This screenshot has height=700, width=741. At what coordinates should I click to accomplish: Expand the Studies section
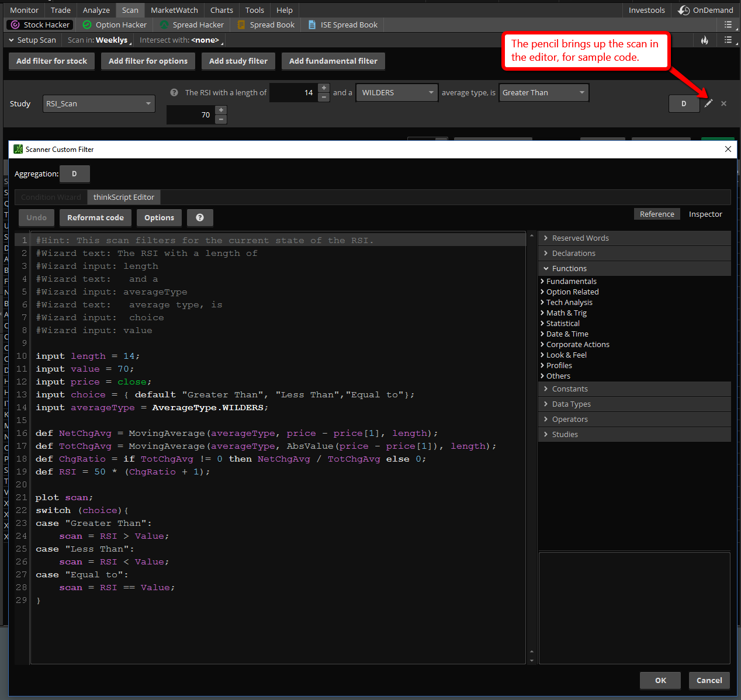[634, 434]
